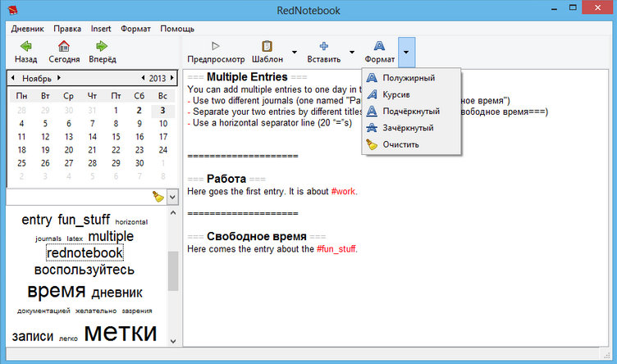Click the 'дневник' word in cloud
Image resolution: width=617 pixels, height=364 pixels.
(117, 293)
